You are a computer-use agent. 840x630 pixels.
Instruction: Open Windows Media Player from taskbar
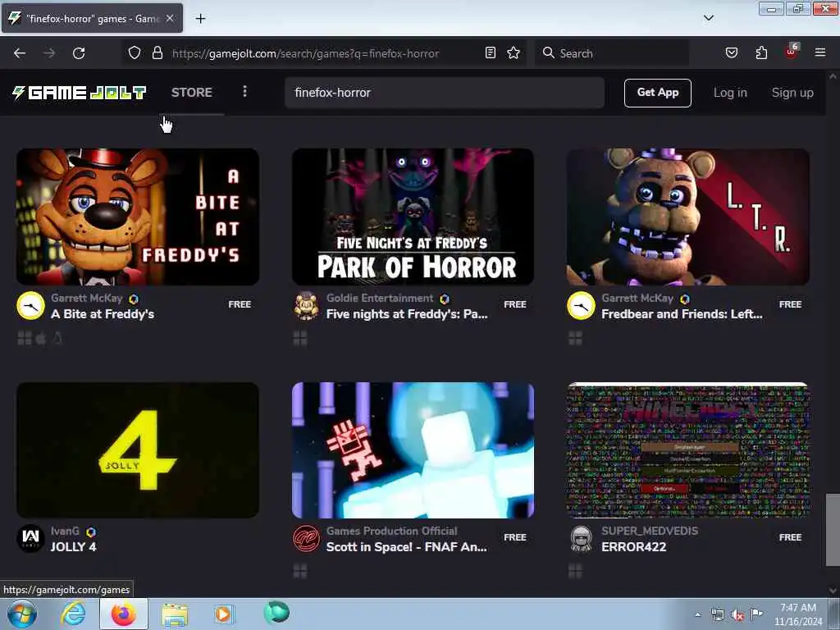pos(224,614)
